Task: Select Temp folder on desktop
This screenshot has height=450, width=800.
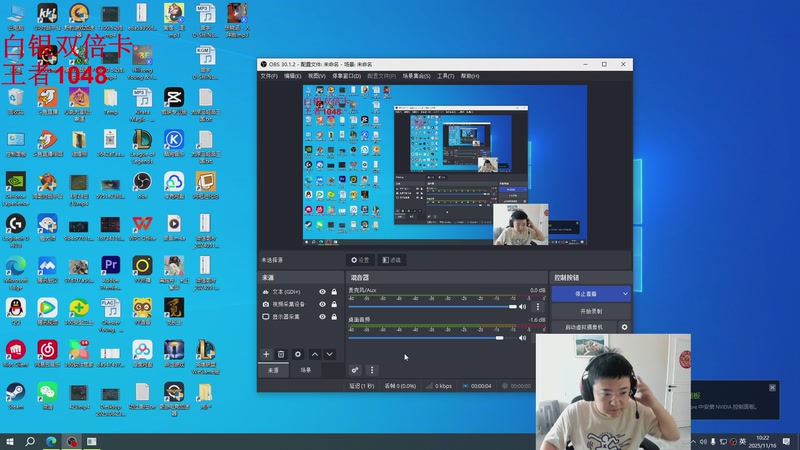Action: click(111, 101)
